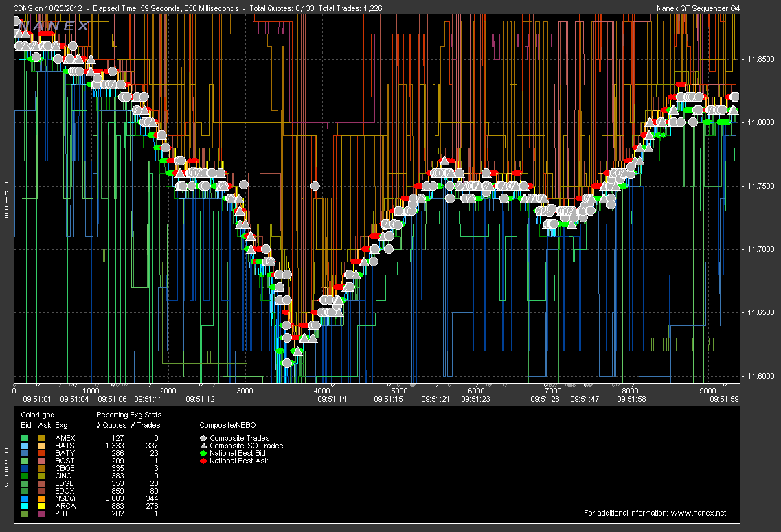Click EDGX quote count 859

click(x=118, y=491)
